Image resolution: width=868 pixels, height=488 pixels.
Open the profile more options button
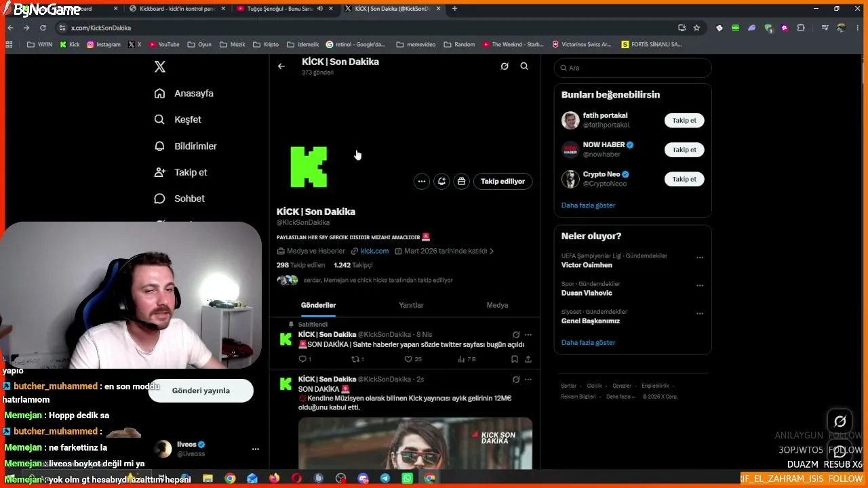(422, 181)
